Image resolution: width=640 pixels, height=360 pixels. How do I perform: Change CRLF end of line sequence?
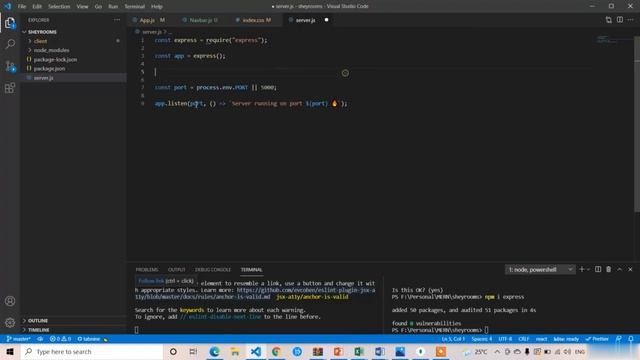coord(524,339)
